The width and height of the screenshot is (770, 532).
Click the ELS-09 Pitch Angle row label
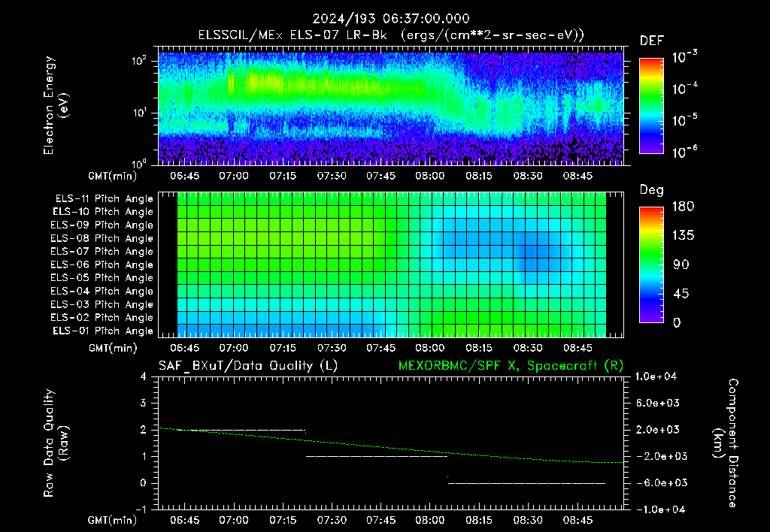coord(102,225)
